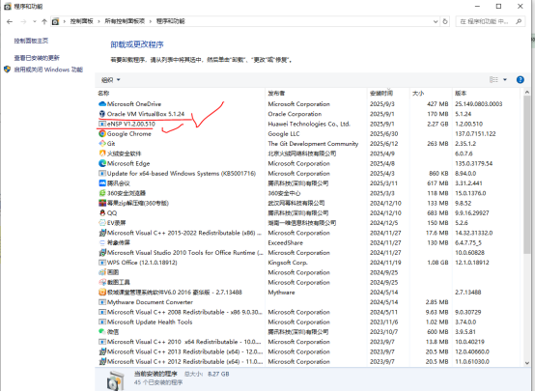This screenshot has height=392, width=535.
Task: Click the Visual C++ 2012 Redistributable icon
Action: pyautogui.click(x=102, y=361)
